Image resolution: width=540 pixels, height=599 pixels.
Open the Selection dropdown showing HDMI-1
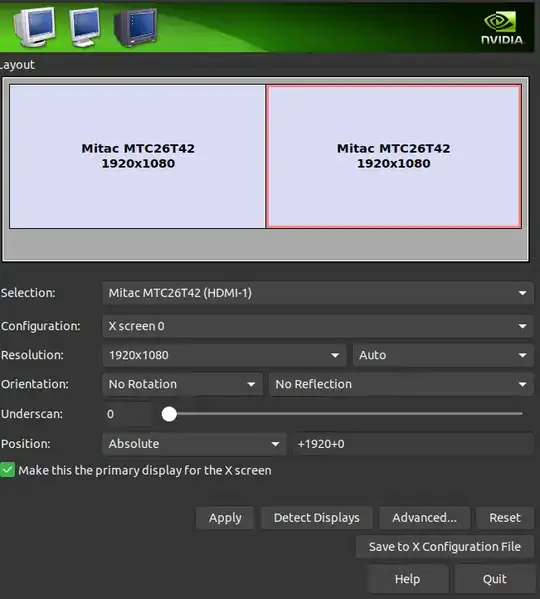coord(317,293)
